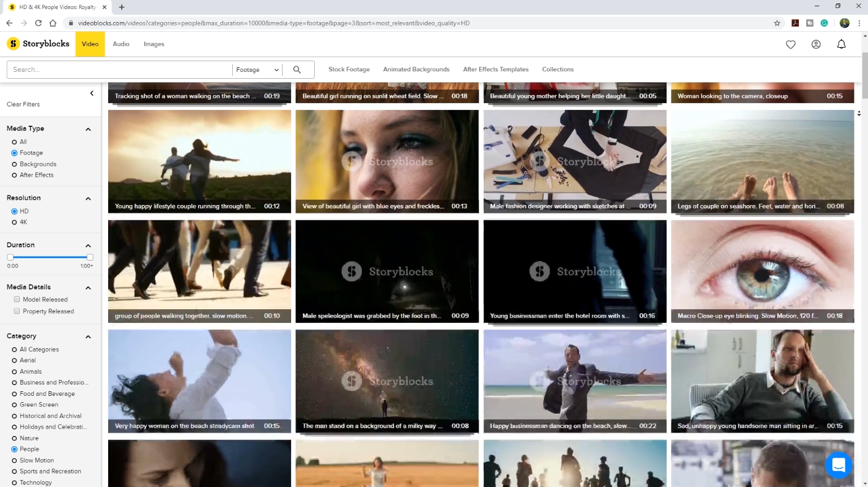Click Clear Filters link
The image size is (868, 487).
click(23, 104)
